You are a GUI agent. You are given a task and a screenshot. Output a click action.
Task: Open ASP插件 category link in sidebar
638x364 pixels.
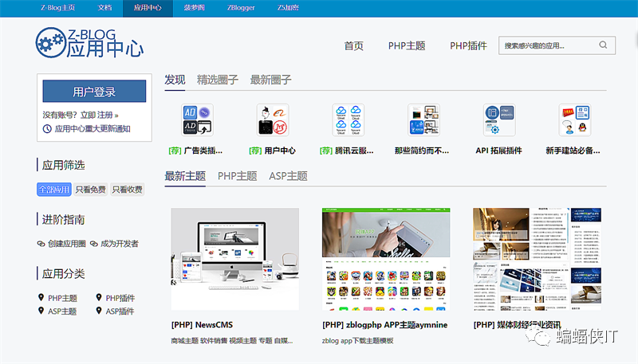120,311
